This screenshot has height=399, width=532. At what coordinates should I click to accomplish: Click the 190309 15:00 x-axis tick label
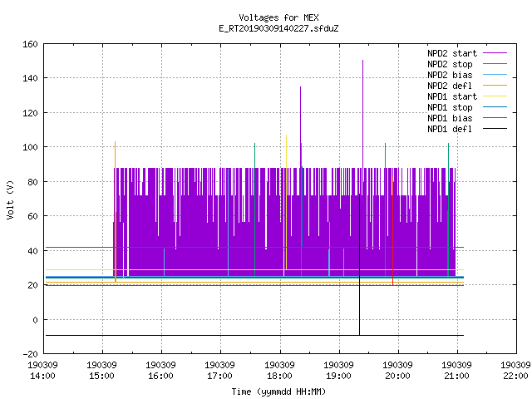pyautogui.click(x=101, y=371)
